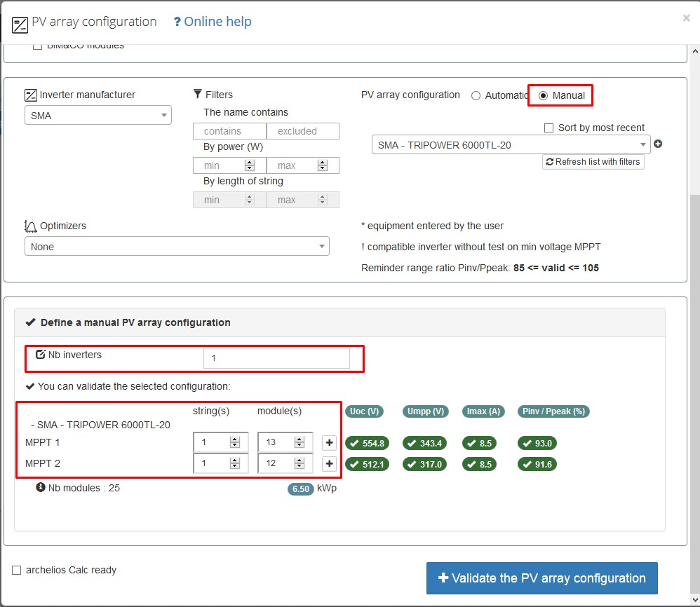Click Refresh list with filters button
This screenshot has height=607, width=700.
point(593,161)
